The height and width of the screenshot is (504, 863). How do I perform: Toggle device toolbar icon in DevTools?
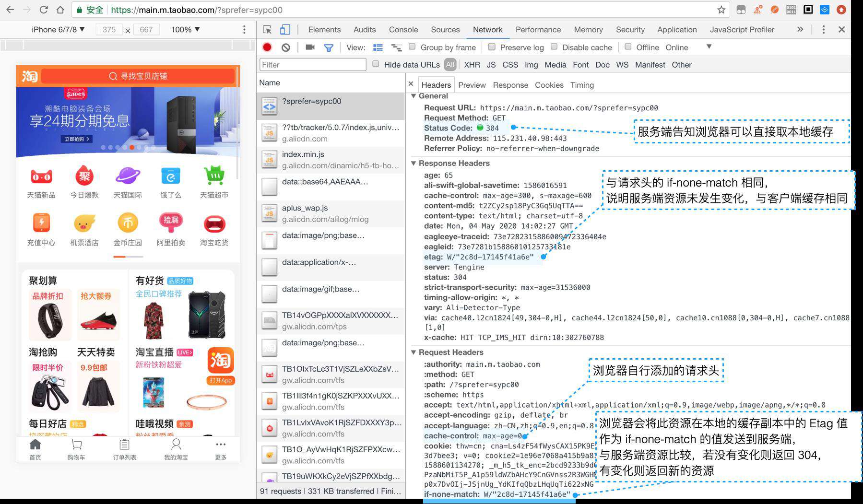click(x=285, y=30)
